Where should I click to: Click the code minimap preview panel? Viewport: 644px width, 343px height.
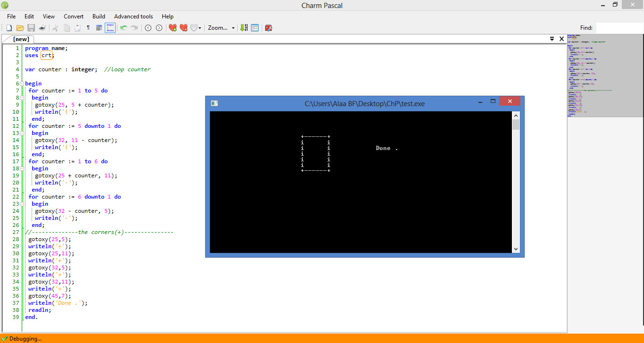click(605, 75)
